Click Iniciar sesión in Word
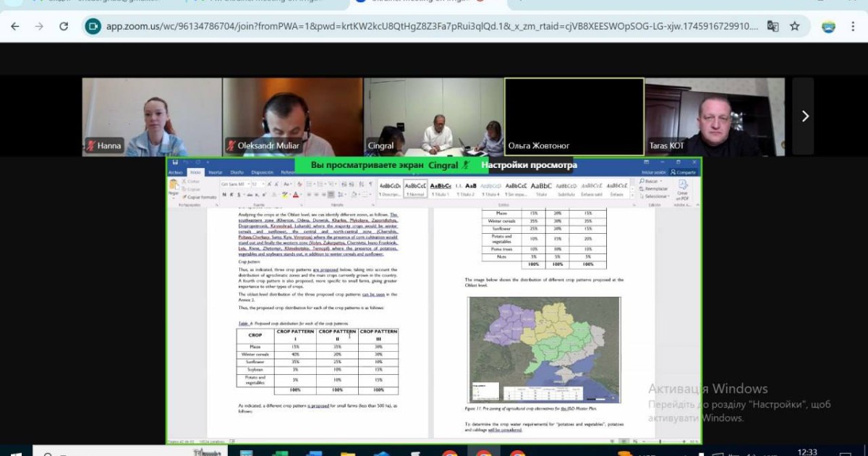This screenshot has width=868, height=456. point(654,172)
